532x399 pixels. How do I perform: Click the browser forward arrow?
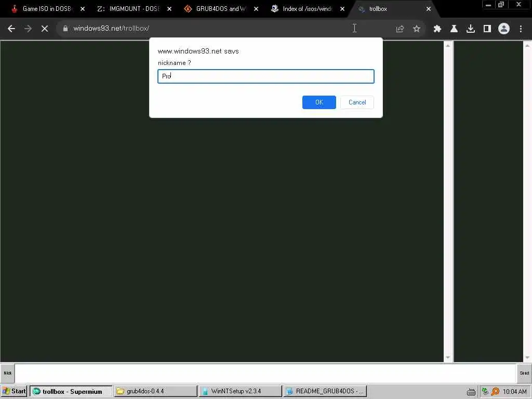point(28,29)
